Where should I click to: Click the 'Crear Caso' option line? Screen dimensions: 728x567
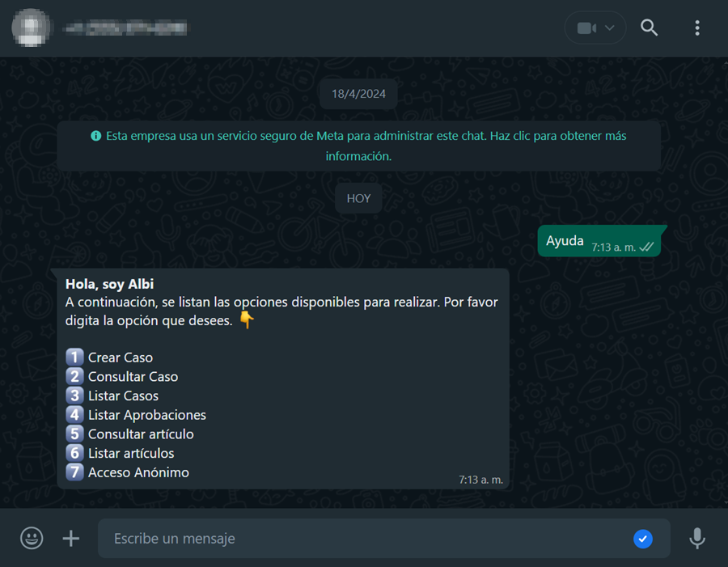tap(109, 357)
